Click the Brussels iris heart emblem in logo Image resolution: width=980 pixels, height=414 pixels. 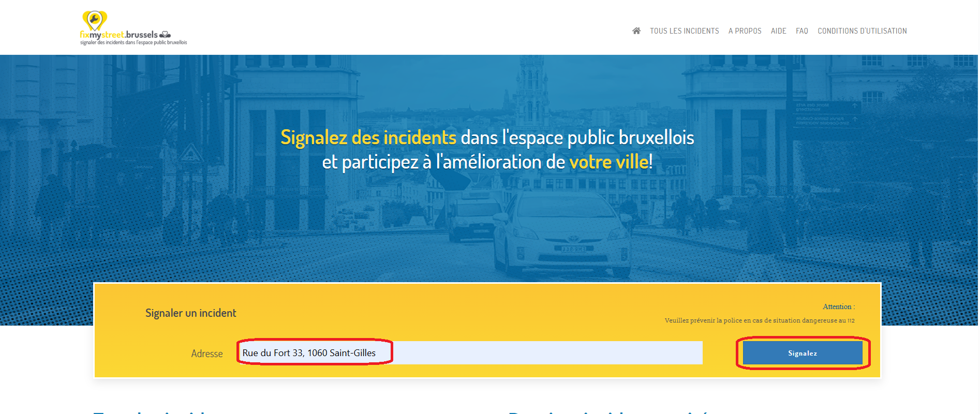(165, 35)
